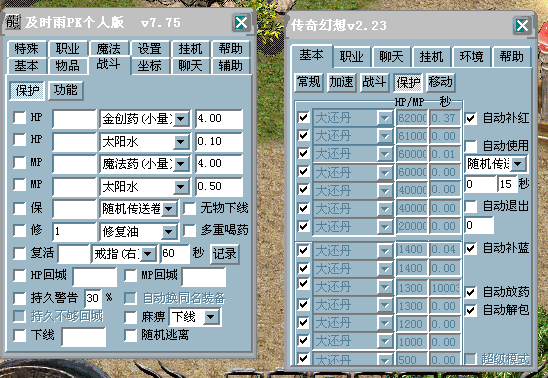Screen dimensions: 548x378
Task: Enable first MP checkbox for 魔法药
Action: coord(20,163)
